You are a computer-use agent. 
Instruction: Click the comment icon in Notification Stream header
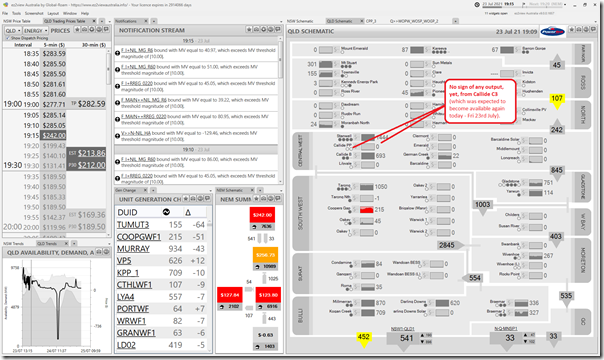(278, 30)
